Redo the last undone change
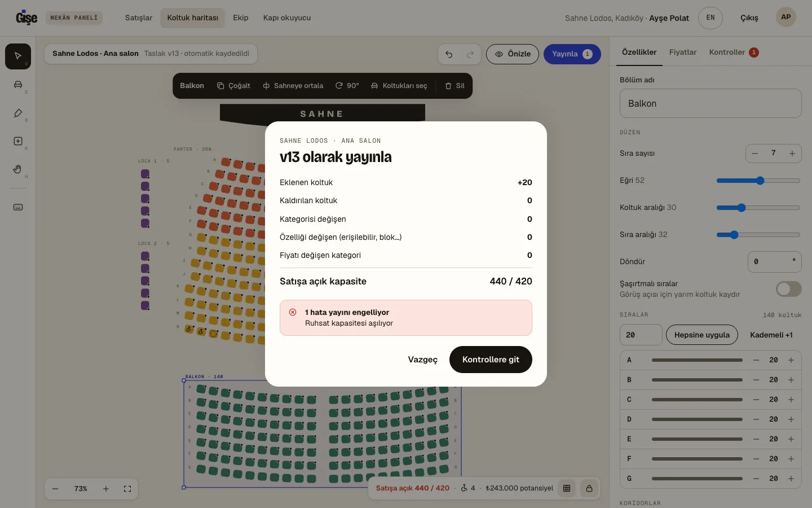 [x=470, y=54]
